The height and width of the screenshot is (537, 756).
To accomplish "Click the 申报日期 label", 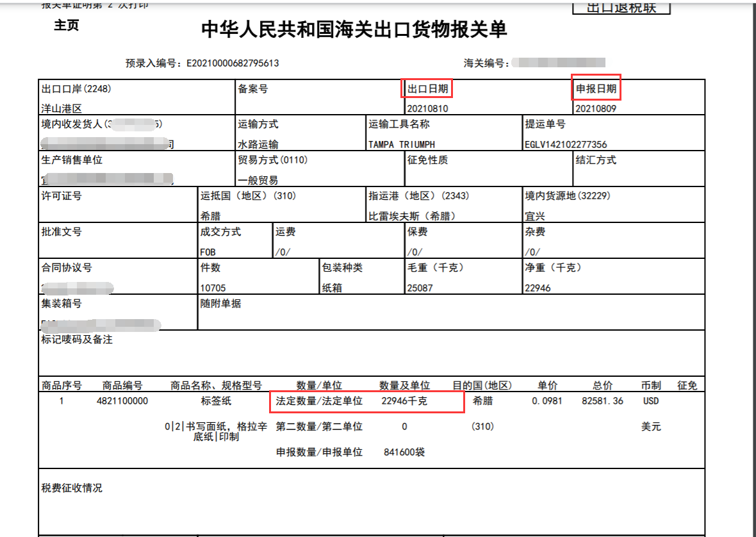I will click(596, 88).
